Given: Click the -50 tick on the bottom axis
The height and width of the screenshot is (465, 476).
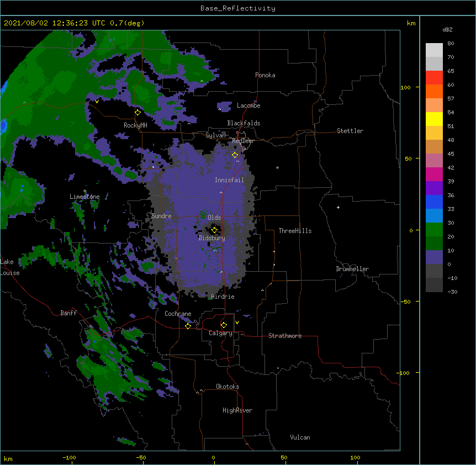Looking at the screenshot, I should click(141, 457).
